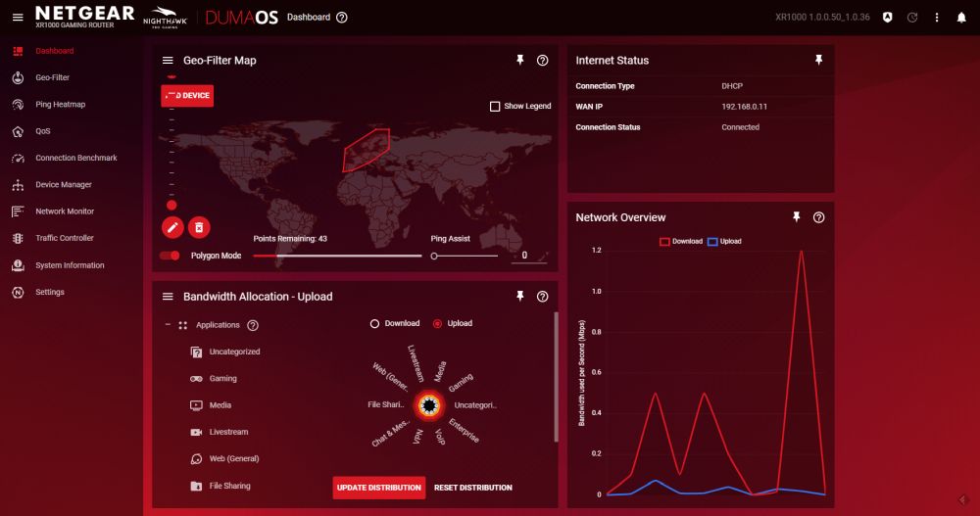Check the Show Legend checkbox
The width and height of the screenshot is (980, 516).
point(495,106)
